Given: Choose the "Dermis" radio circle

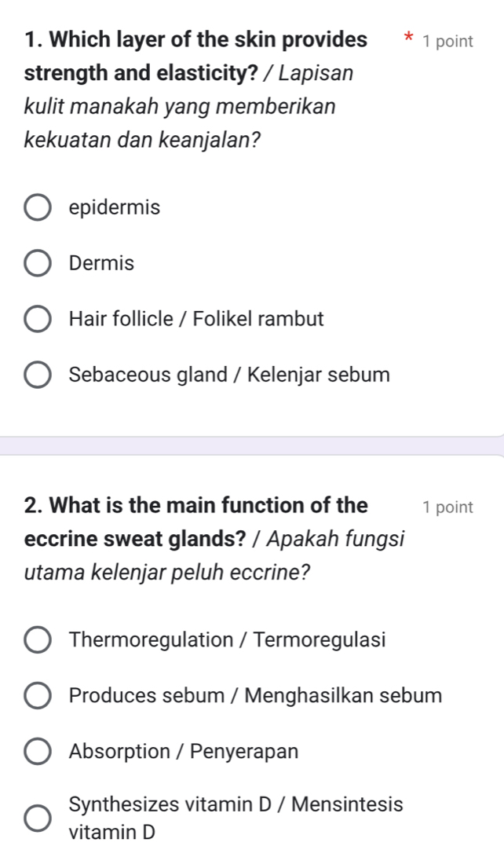Looking at the screenshot, I should (x=38, y=265).
